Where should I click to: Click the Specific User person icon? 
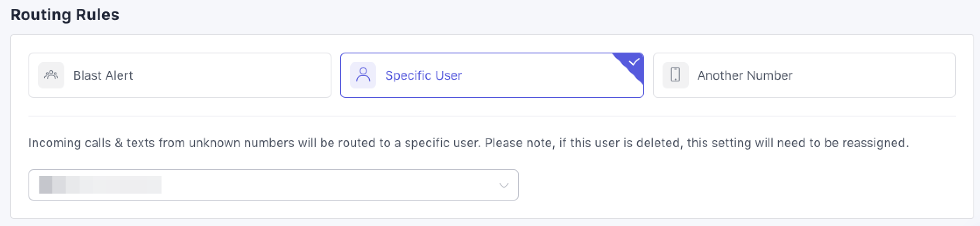(x=363, y=75)
